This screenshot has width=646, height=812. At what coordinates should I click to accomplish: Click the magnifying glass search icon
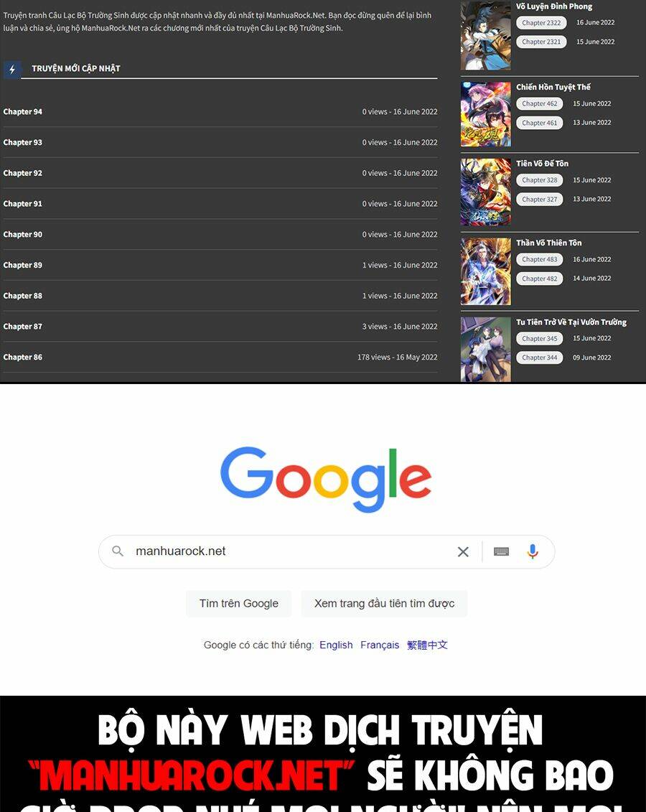tap(118, 551)
